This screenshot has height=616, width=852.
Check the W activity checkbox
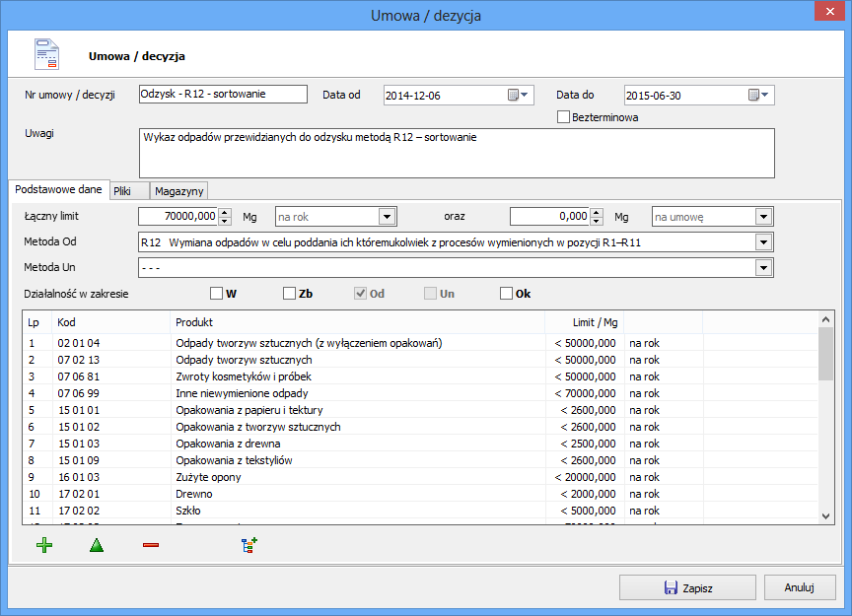[x=216, y=293]
